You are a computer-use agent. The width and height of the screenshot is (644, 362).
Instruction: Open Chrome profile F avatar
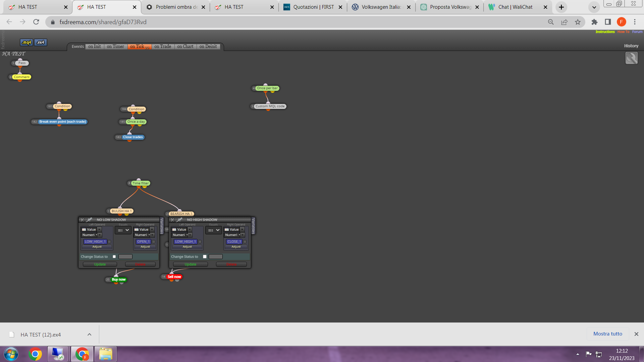[x=621, y=22]
